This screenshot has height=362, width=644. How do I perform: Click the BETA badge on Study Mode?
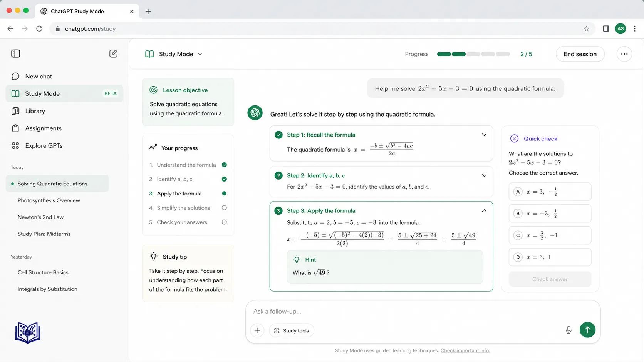(x=110, y=93)
